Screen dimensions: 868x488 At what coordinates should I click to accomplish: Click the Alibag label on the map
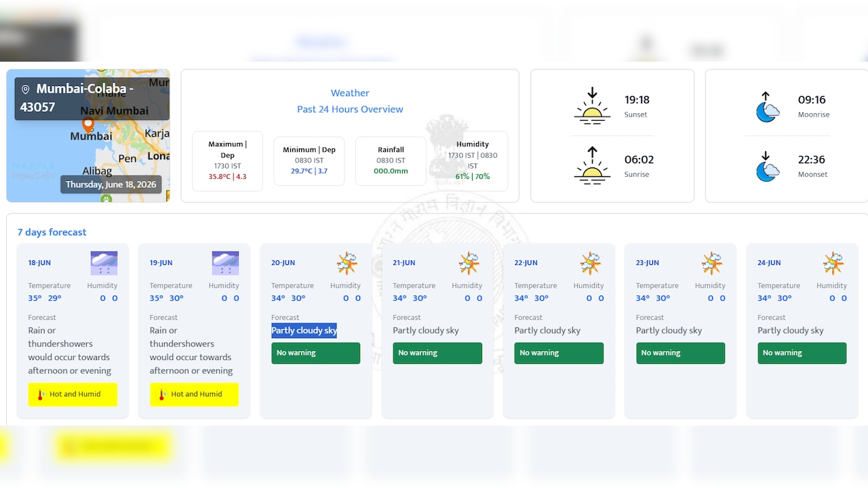pyautogui.click(x=97, y=171)
